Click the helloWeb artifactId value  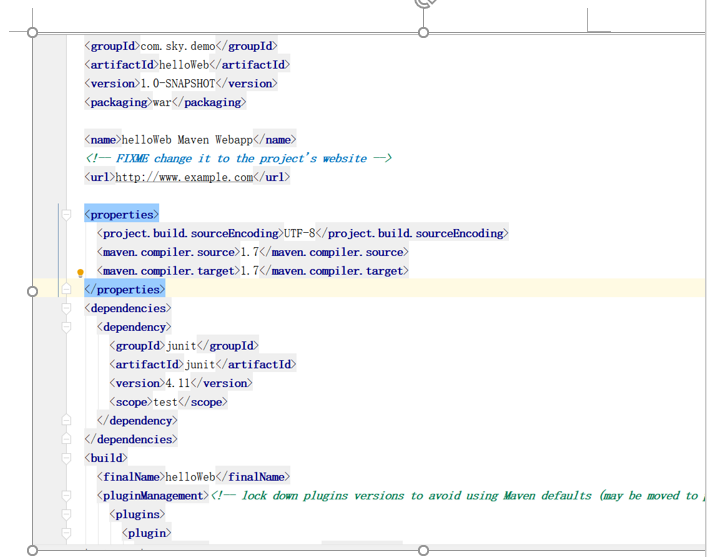pyautogui.click(x=184, y=65)
